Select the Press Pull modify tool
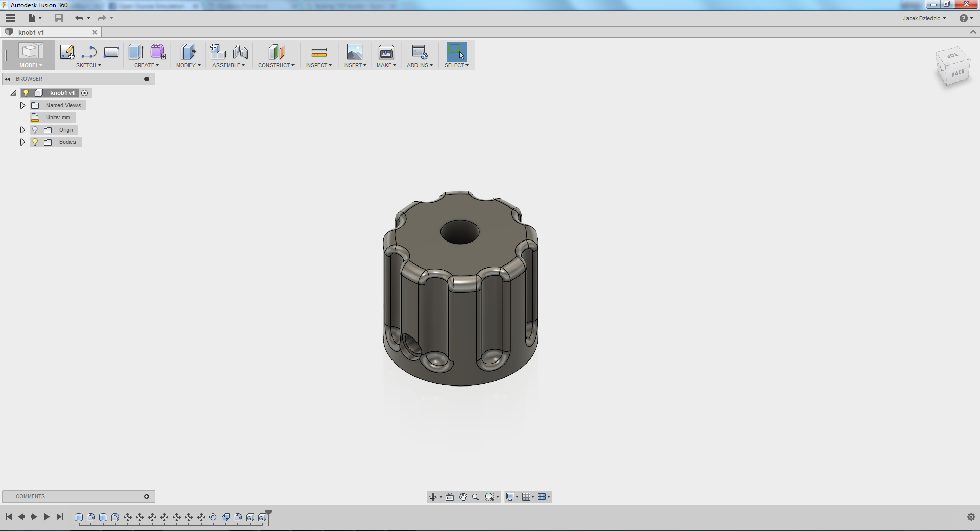This screenshot has height=531, width=980. tap(188, 52)
